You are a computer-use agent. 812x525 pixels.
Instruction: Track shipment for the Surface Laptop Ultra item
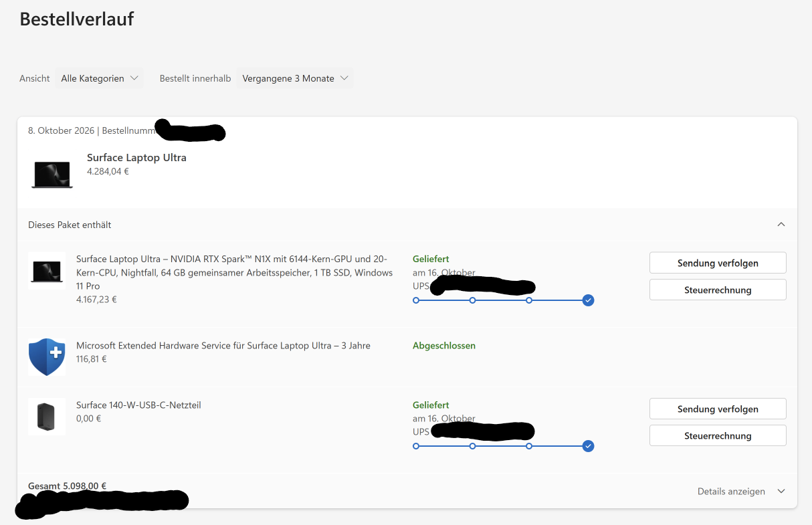(718, 263)
